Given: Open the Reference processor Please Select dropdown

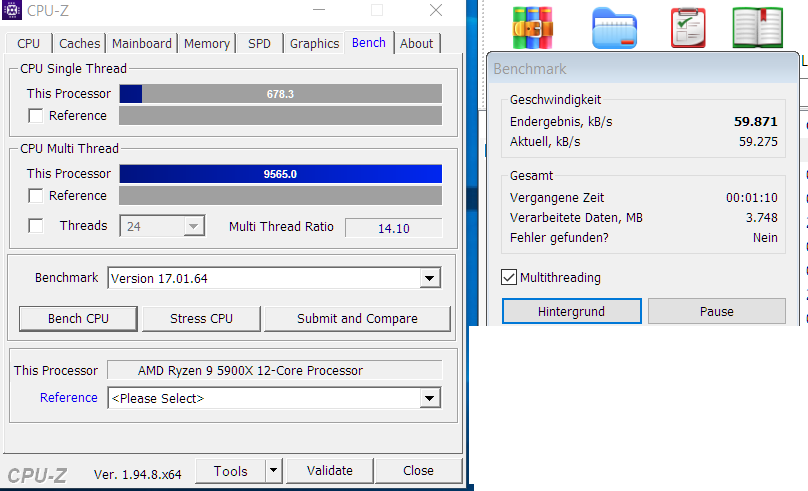Looking at the screenshot, I should (x=274, y=398).
